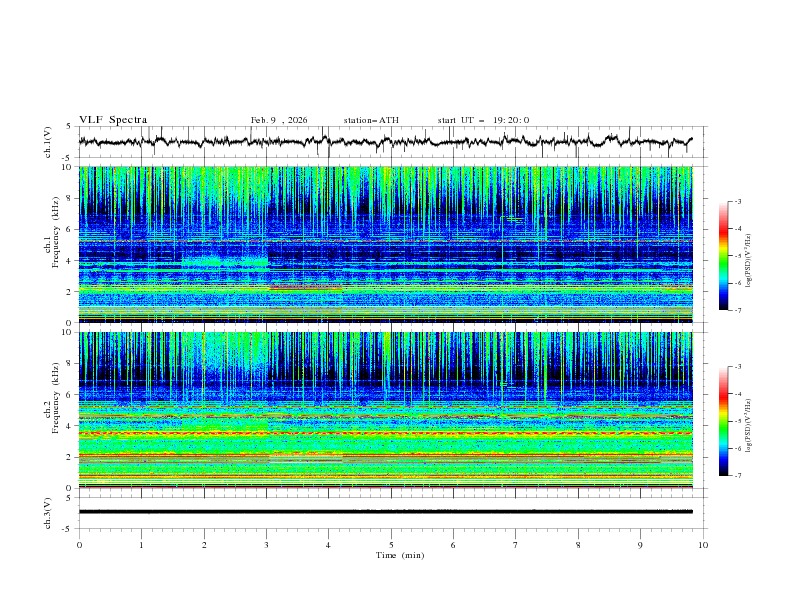Viewport: 792px width, 612px height.
Task: Click the "8" tick on the Time axis
Action: pos(578,545)
